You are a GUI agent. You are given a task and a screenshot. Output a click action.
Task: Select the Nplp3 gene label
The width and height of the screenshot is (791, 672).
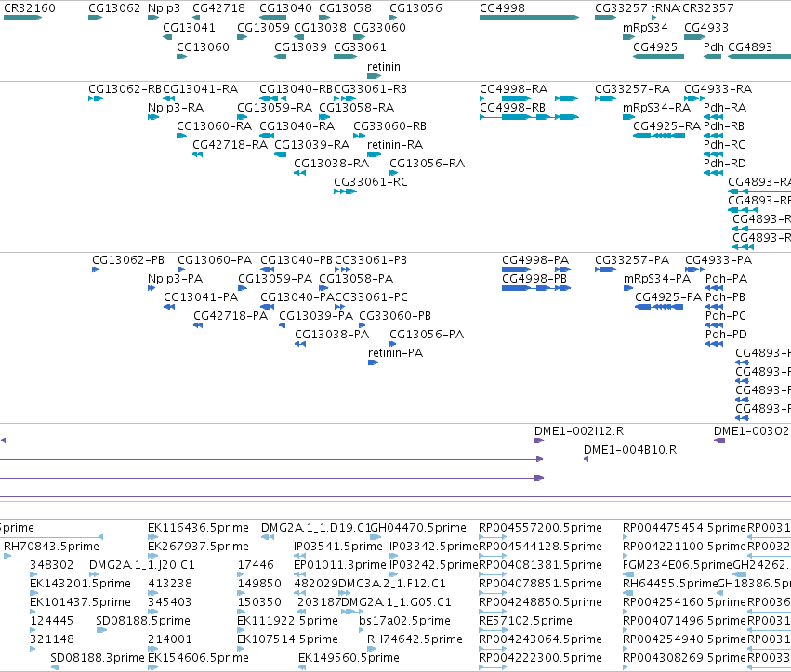(x=164, y=8)
